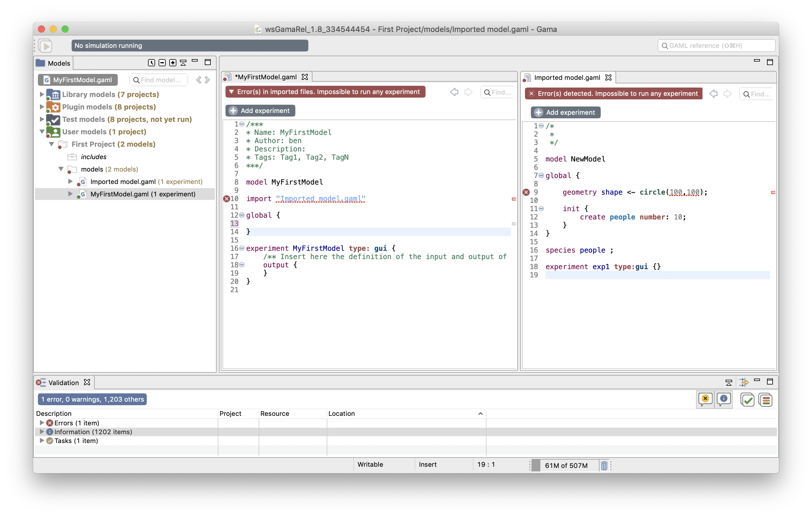This screenshot has height=517, width=812.
Task: Go forward in MyFirstModel editor navigation arrow
Action: click(x=468, y=92)
